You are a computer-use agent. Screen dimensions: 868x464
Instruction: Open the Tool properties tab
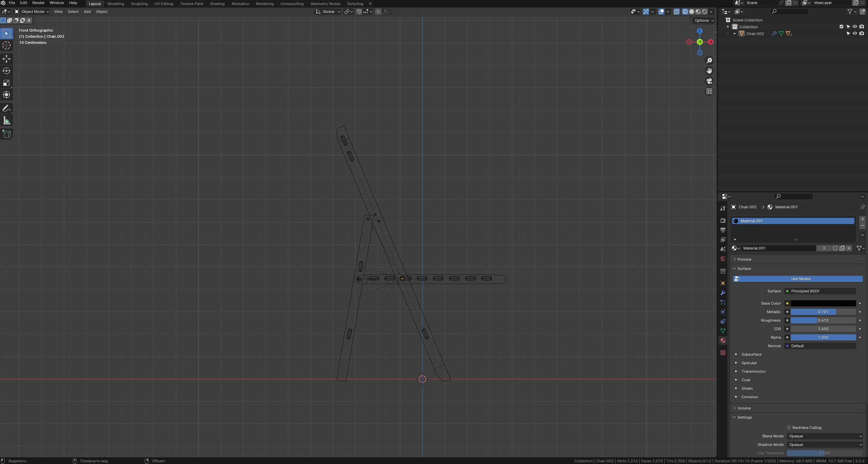[x=723, y=208]
